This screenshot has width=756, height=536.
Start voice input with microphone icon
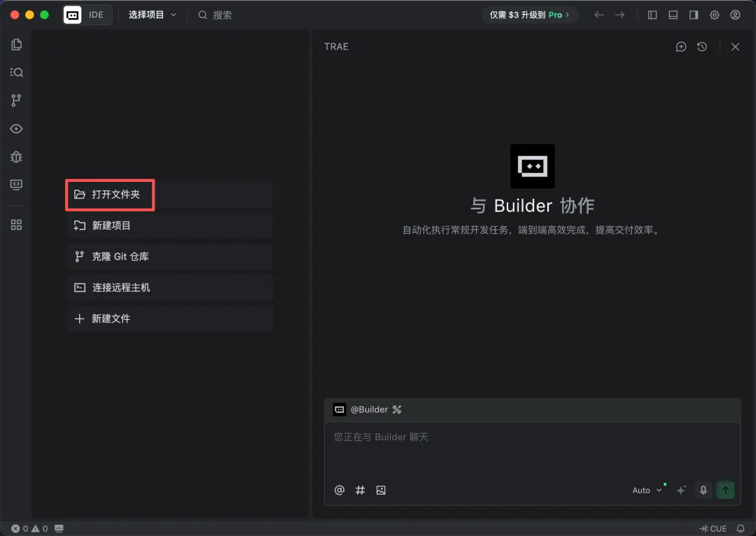[x=703, y=491]
